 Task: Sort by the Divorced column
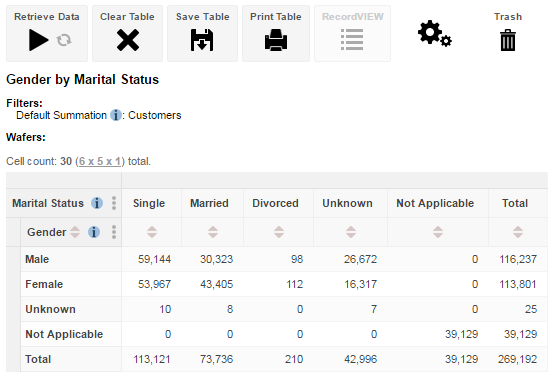coord(279,232)
